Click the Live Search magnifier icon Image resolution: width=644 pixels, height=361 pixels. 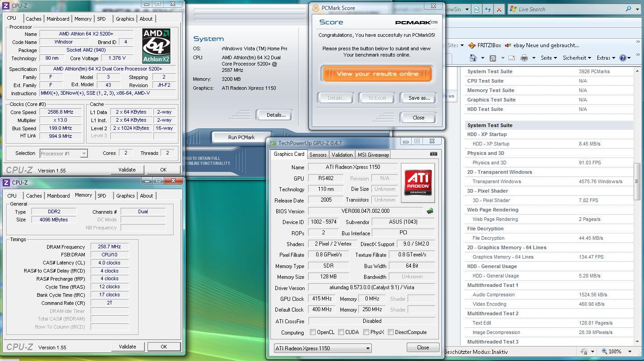click(x=628, y=9)
